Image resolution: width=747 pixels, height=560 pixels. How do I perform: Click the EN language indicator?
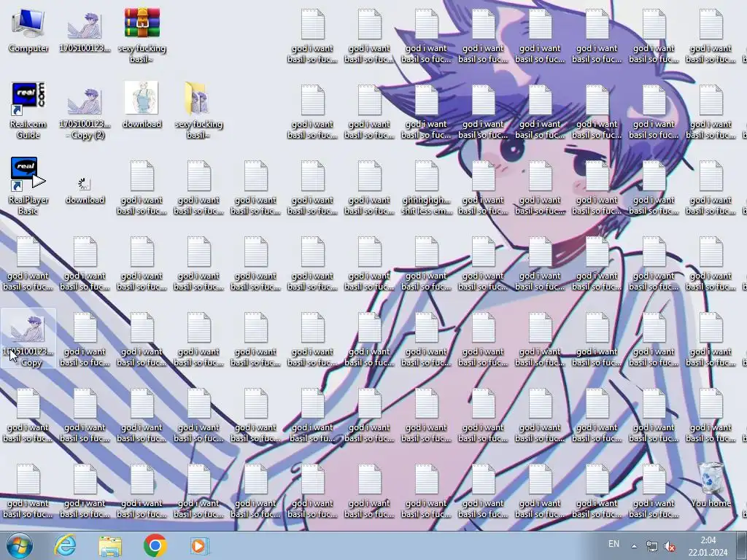point(614,544)
